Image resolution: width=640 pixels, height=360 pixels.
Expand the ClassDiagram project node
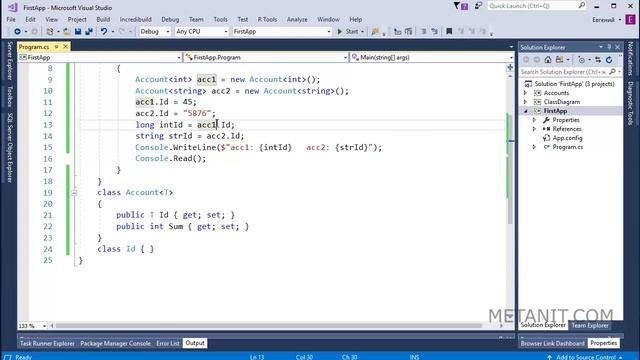tap(526, 102)
